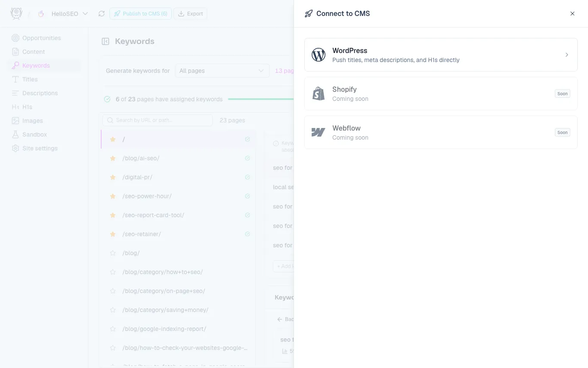
Task: Click the green check on /seo-retainer/ row
Action: pyautogui.click(x=248, y=234)
